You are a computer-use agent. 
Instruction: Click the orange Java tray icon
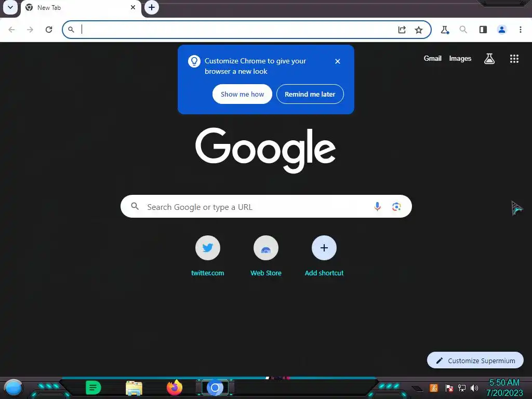(434, 388)
